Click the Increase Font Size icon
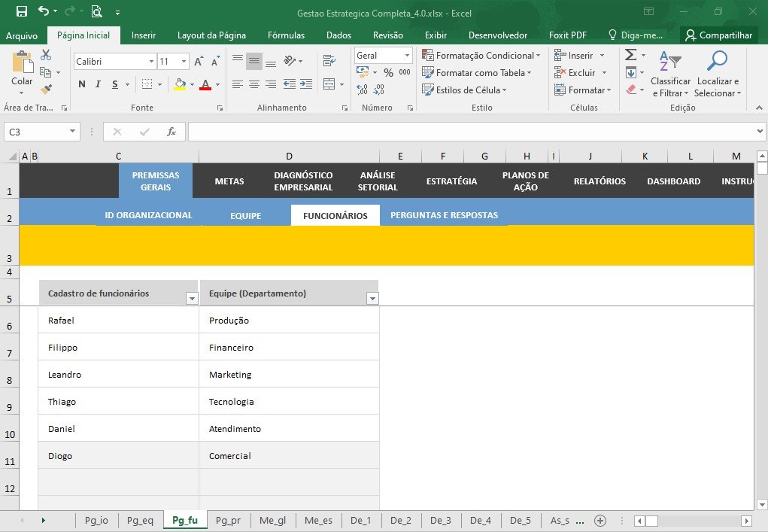 199,61
